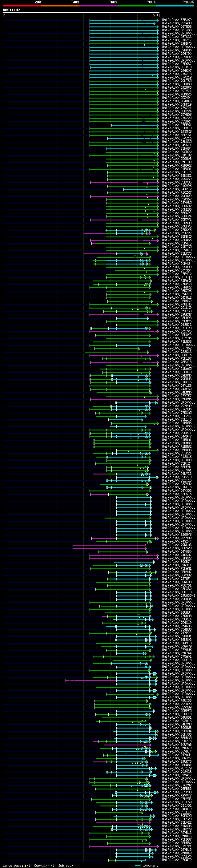Select hit UniRef100_A4S6E1

click(177, 145)
